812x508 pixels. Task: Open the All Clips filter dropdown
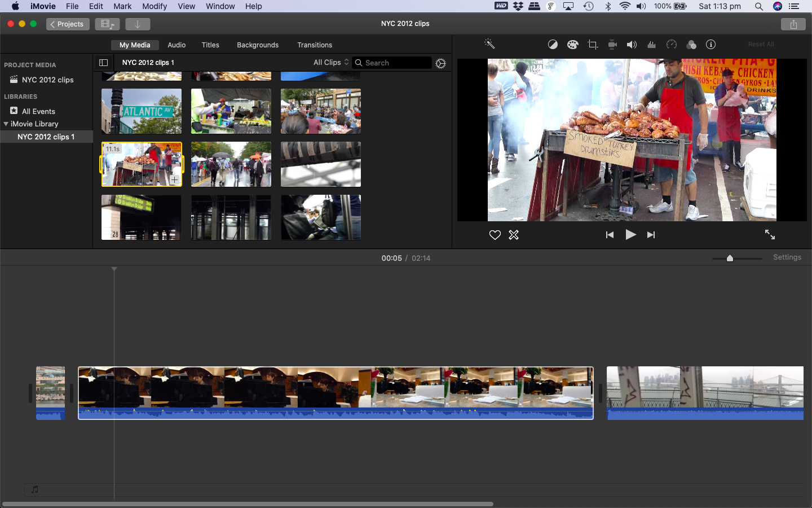[x=331, y=63]
